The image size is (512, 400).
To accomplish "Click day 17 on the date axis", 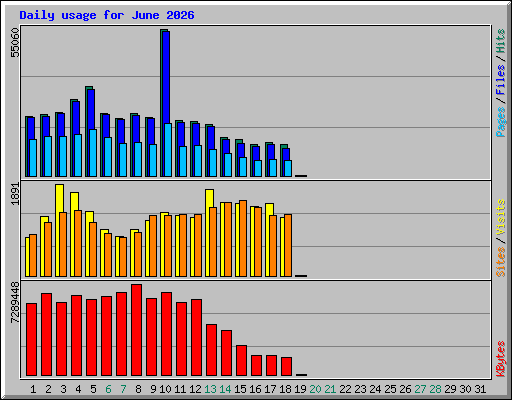I will (270, 389).
